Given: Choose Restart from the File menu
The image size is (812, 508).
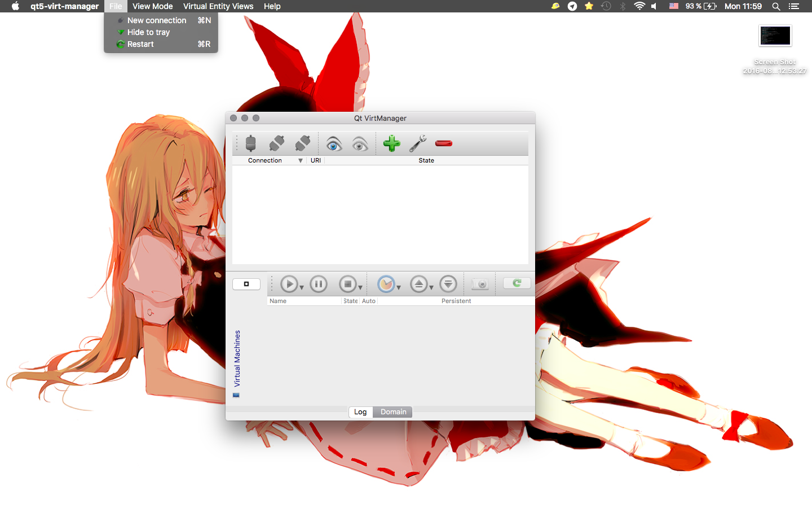Looking at the screenshot, I should 161,44.
